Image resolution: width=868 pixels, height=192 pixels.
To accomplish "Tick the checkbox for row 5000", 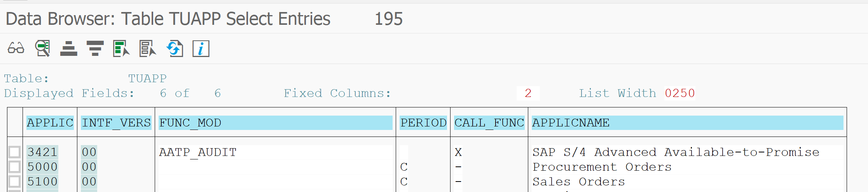I will [x=14, y=167].
